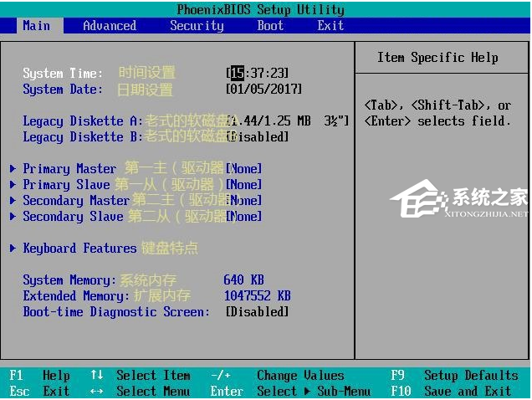Click the house logo icon in watermark
532x400 pixels.
click(421, 199)
